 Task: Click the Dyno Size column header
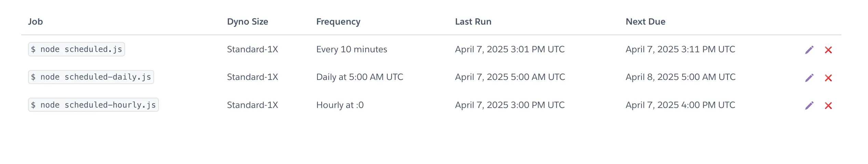(247, 22)
